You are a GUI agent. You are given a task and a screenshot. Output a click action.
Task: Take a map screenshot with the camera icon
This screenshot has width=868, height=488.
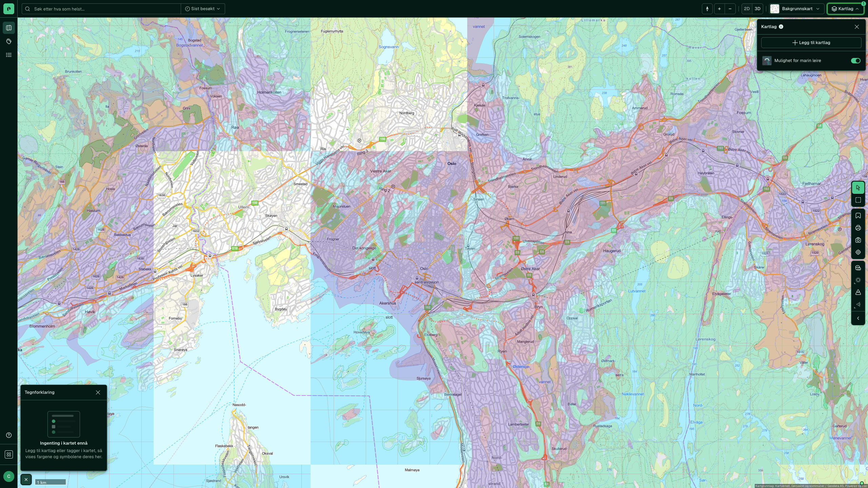pyautogui.click(x=858, y=240)
